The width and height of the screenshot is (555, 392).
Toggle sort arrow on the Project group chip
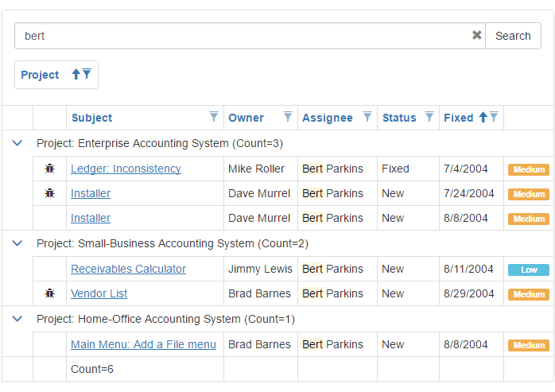click(76, 74)
